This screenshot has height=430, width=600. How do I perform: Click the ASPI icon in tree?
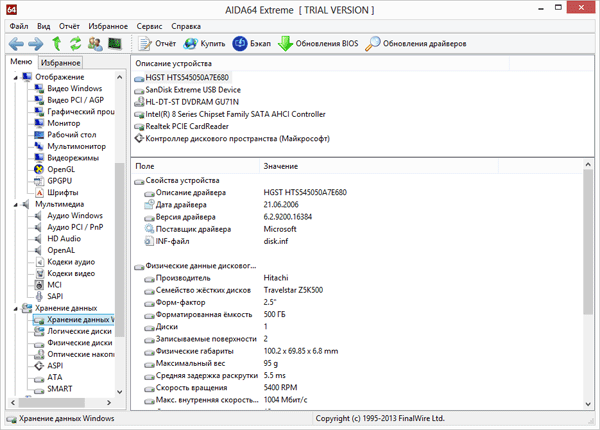pos(39,366)
